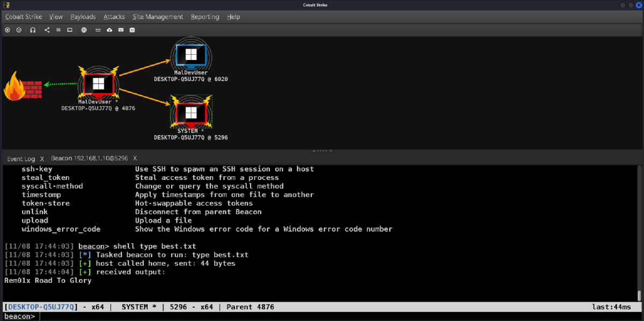
Task: Click DESKTOP-Q5UJ77Q in status bar
Action: [41, 307]
